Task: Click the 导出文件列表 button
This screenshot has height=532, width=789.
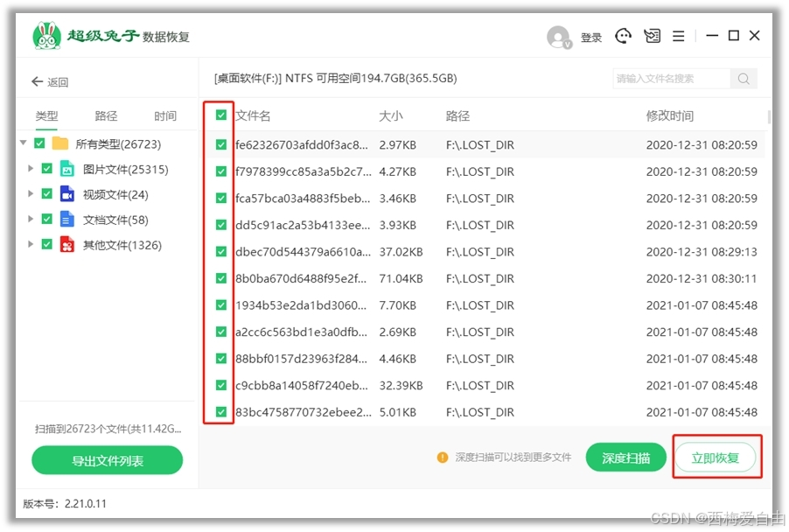Action: [108, 460]
